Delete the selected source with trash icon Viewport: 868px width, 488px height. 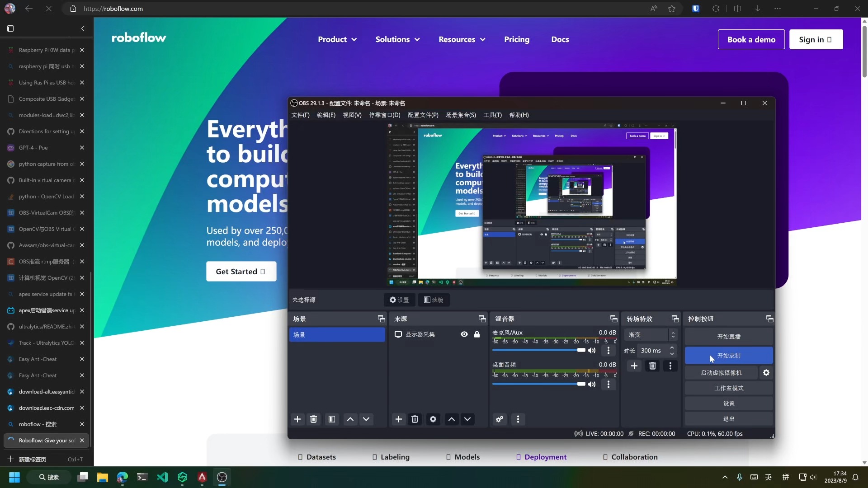[x=415, y=419]
